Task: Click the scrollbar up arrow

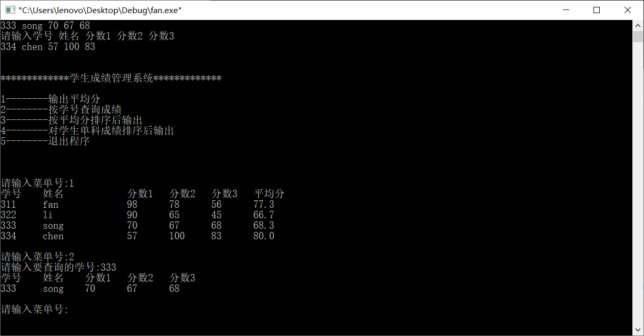Action: point(638,25)
